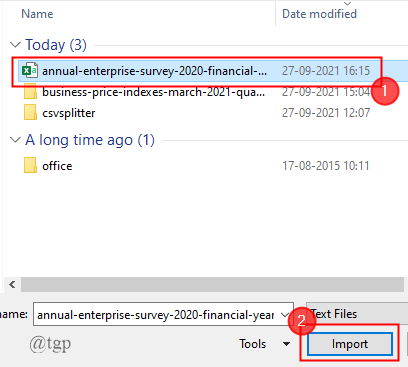This screenshot has width=408, height=367.
Task: Click the Excel CSV file icon
Action: pyautogui.click(x=30, y=71)
